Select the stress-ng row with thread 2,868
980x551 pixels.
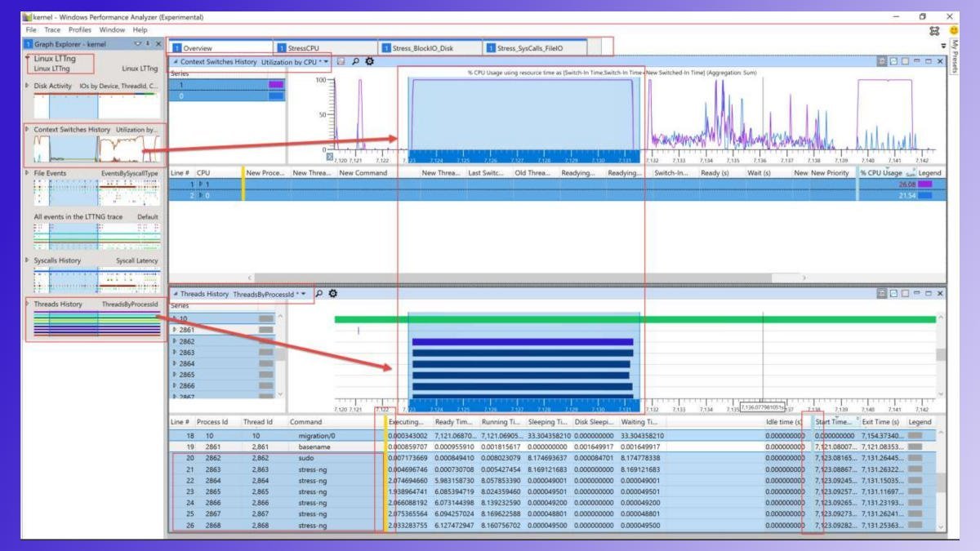pos(553,526)
